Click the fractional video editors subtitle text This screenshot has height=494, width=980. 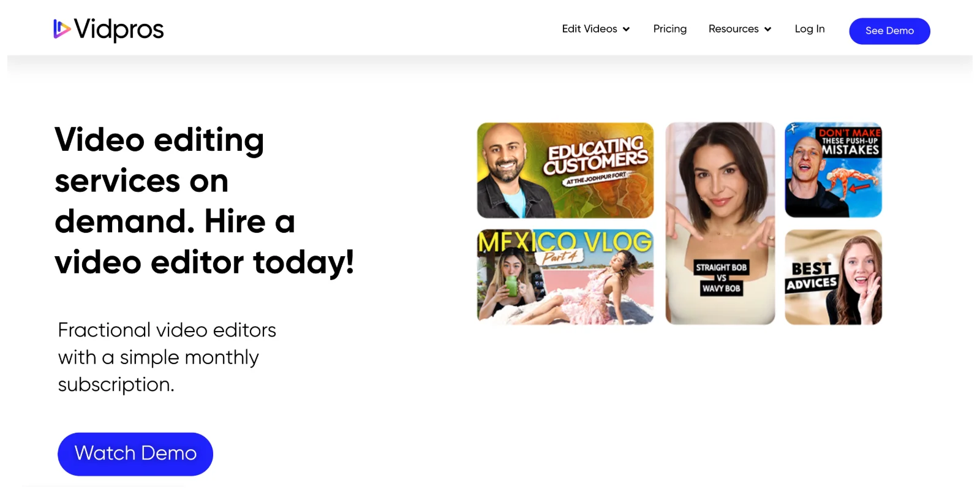coord(167,357)
